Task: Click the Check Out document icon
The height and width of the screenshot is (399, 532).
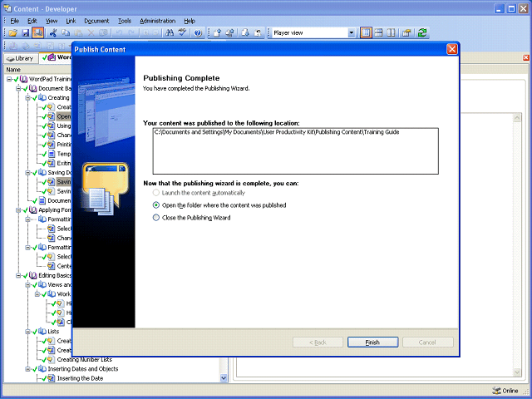Action: pos(245,33)
